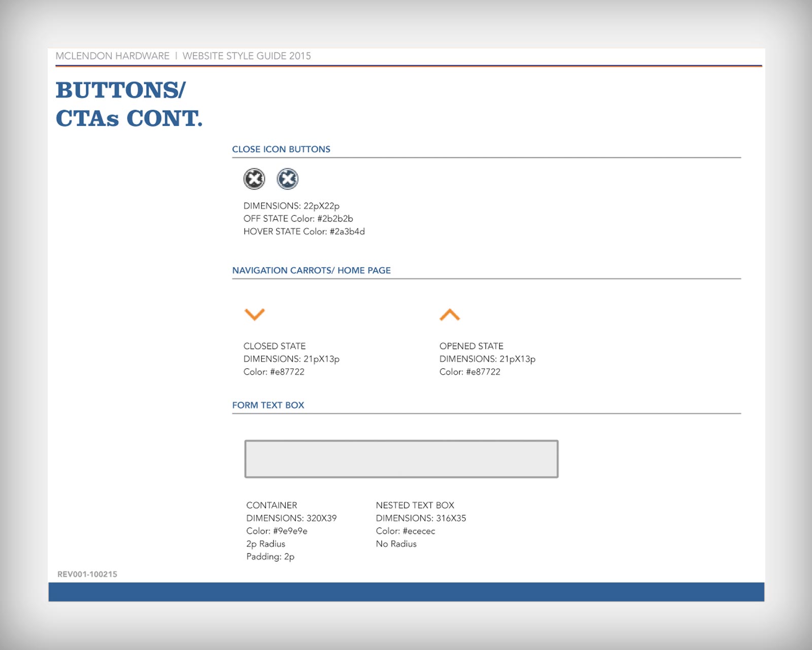Image resolution: width=812 pixels, height=650 pixels.
Task: Click 'Padding: 2p' text
Action: (x=270, y=557)
